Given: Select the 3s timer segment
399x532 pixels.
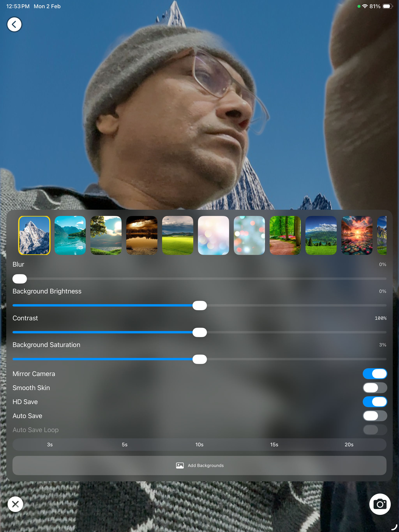Looking at the screenshot, I should point(50,444).
